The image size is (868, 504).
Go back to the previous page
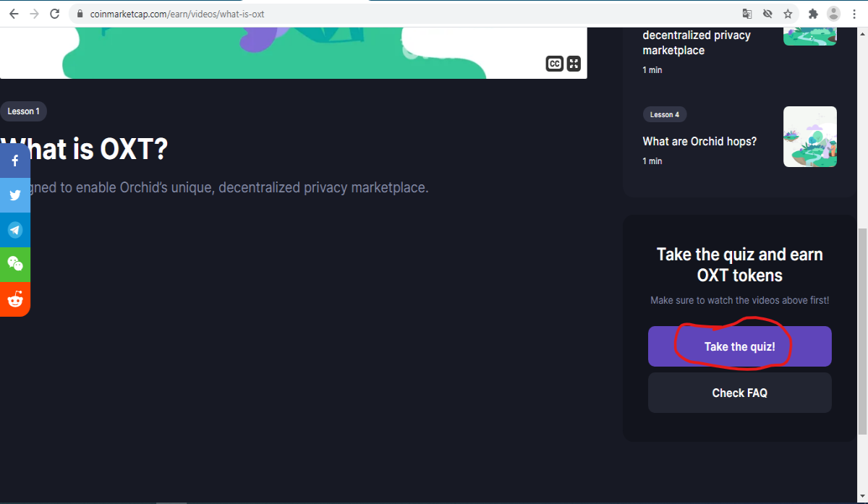[14, 14]
